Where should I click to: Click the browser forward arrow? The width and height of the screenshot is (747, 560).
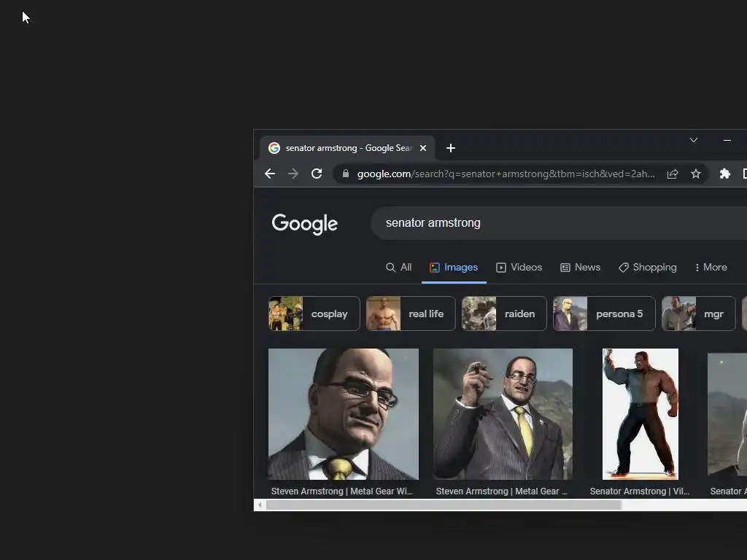pos(293,174)
